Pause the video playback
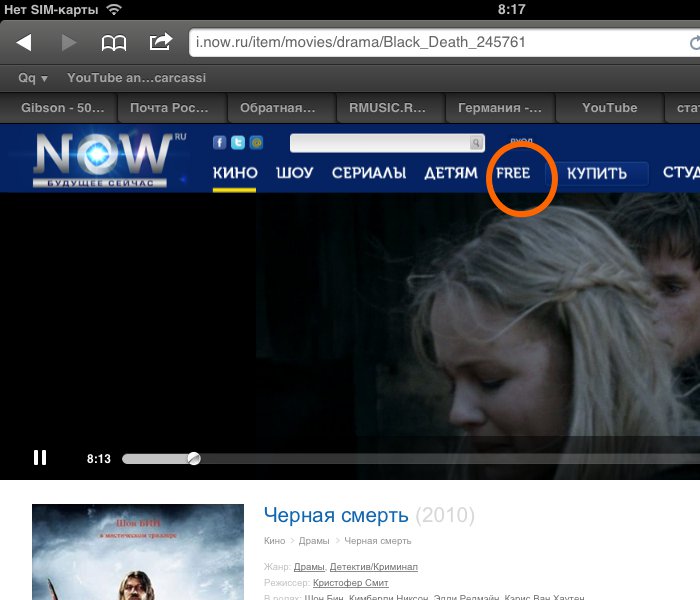 (40, 458)
